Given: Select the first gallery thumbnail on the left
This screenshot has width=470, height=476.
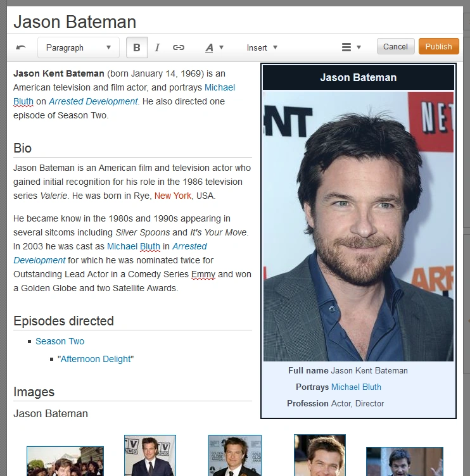Looking at the screenshot, I should click(65, 461).
